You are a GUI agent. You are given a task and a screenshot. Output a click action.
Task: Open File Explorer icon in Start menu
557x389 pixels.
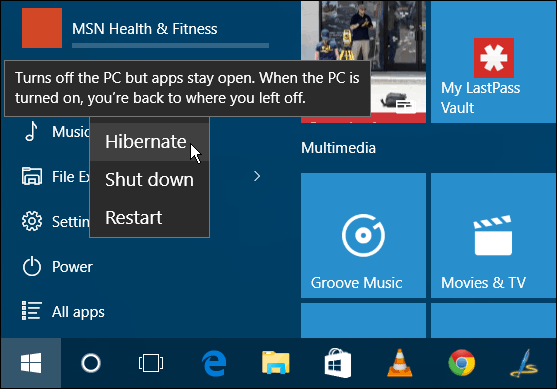pyautogui.click(x=32, y=176)
